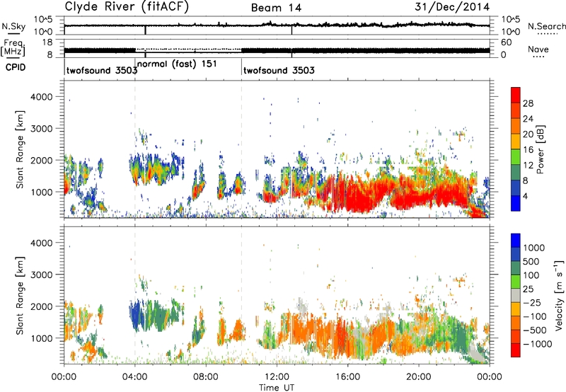Screen dimensions: 566x392
Task: Click the second 'twofsound 3503' label after 10:00
Action: tap(279, 70)
